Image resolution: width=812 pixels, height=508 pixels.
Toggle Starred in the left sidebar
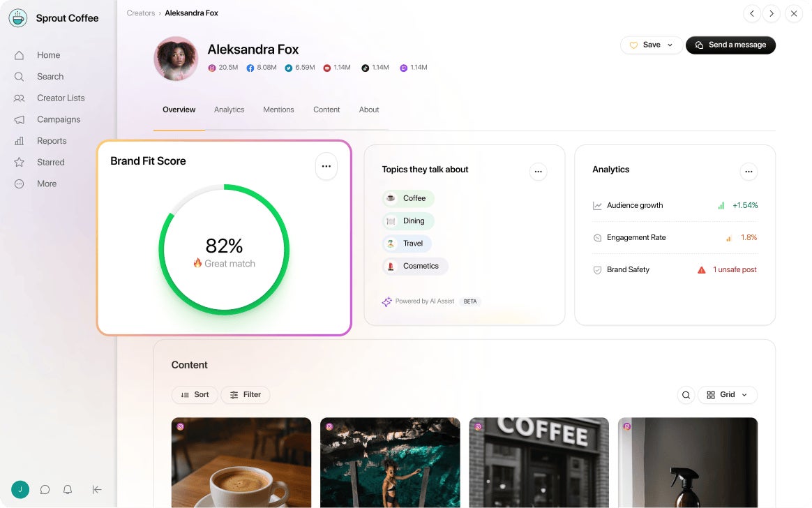coord(50,162)
